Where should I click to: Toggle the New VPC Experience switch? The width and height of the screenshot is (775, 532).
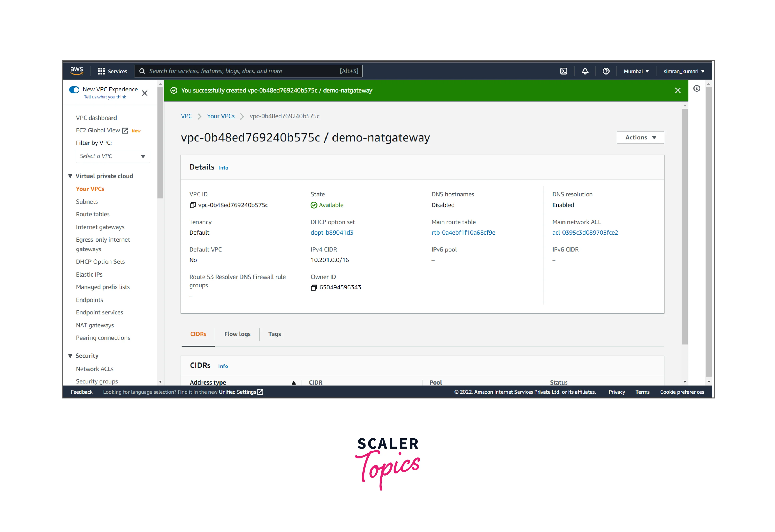click(74, 90)
